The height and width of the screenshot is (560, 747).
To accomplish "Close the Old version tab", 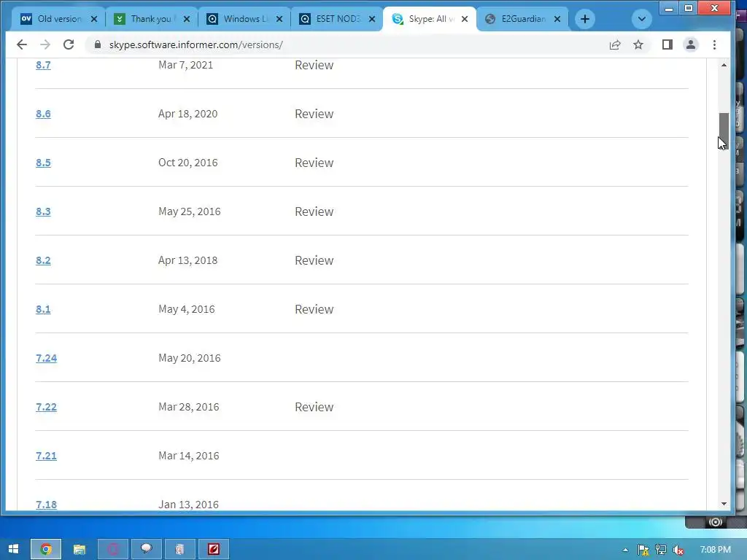I will pos(94,19).
